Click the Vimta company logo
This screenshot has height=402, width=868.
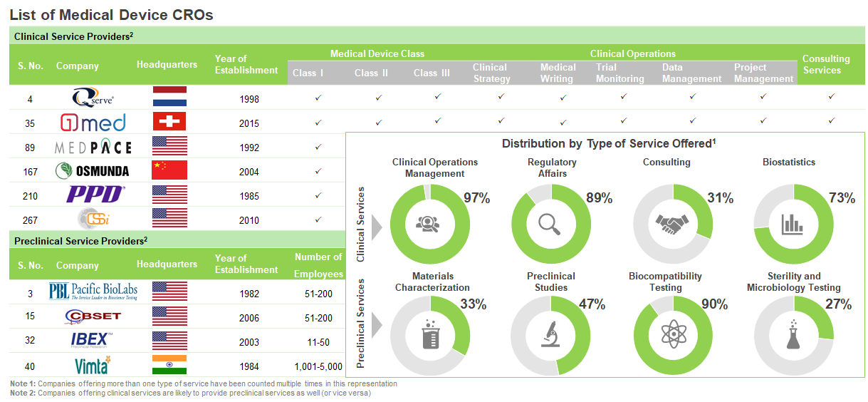[x=93, y=365]
